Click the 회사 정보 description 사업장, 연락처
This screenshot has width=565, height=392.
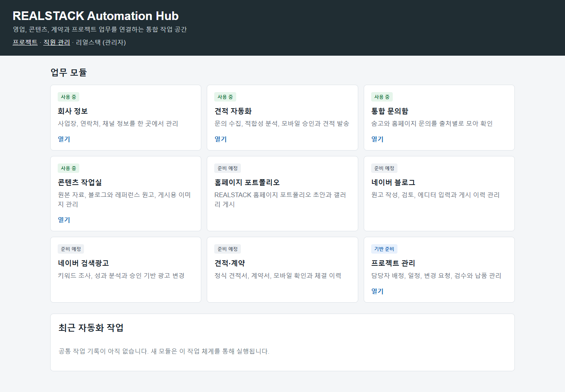tap(118, 123)
